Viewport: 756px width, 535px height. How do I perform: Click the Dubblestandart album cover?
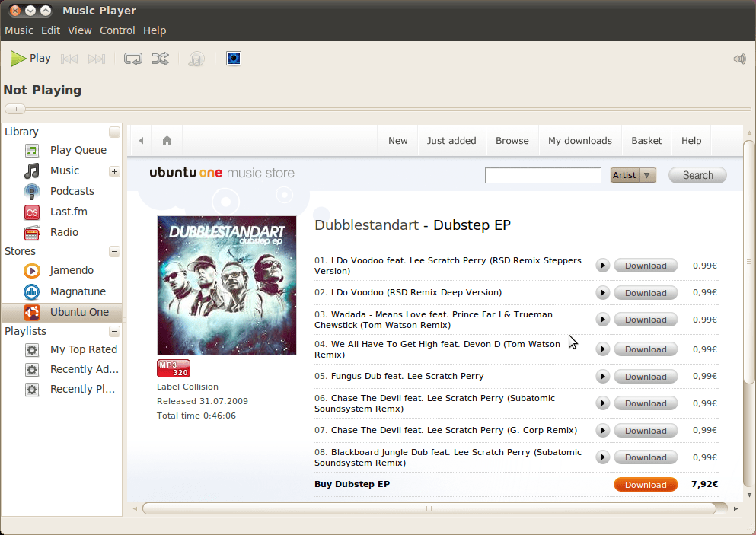click(x=227, y=285)
